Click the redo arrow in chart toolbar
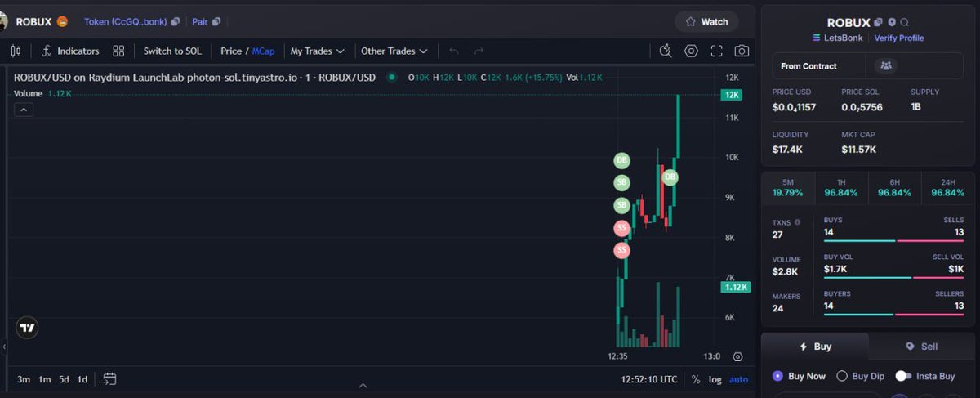 pos(479,51)
